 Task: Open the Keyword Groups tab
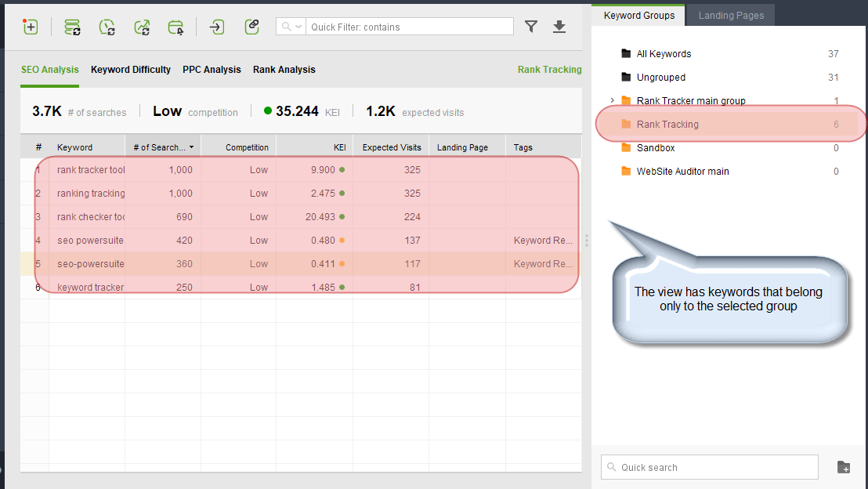(638, 16)
